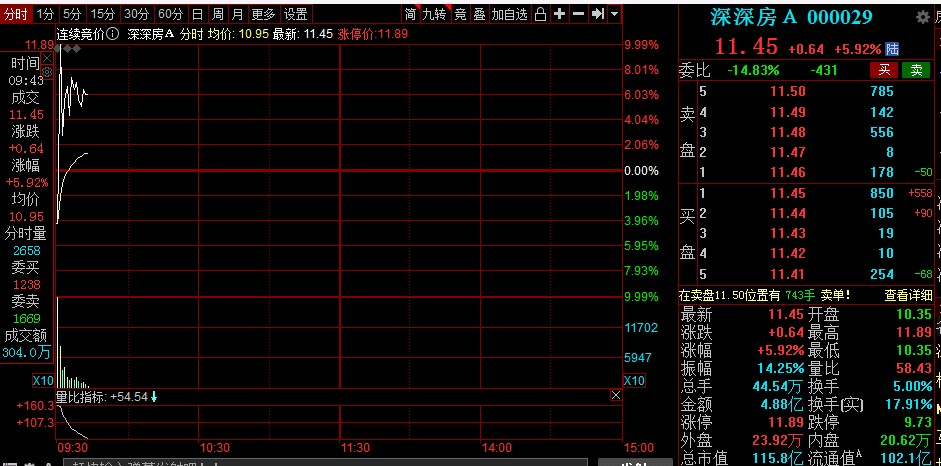Screen dimensions: 941x466
Task: Click the 10:30 time axis label
Action: tap(215, 447)
